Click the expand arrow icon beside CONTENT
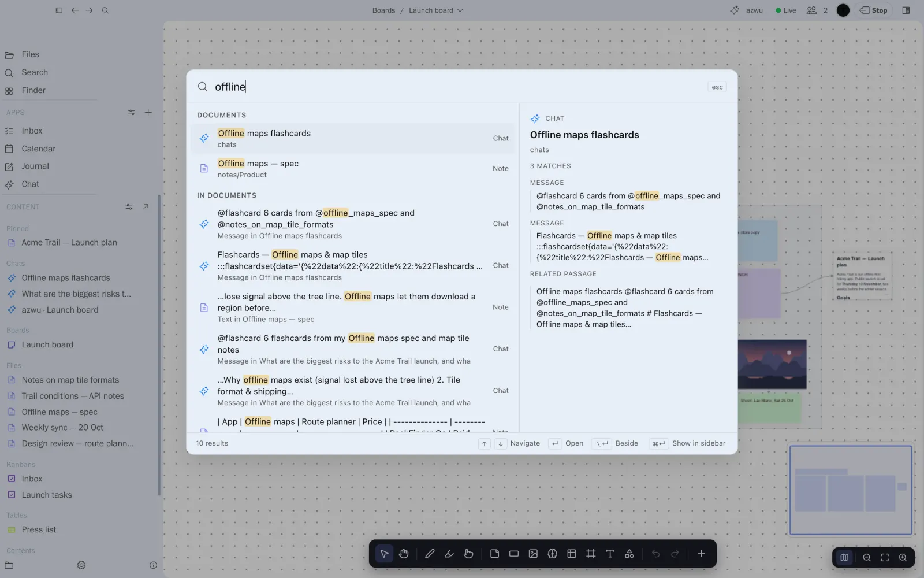Screen dimensions: 924x578 (146, 206)
